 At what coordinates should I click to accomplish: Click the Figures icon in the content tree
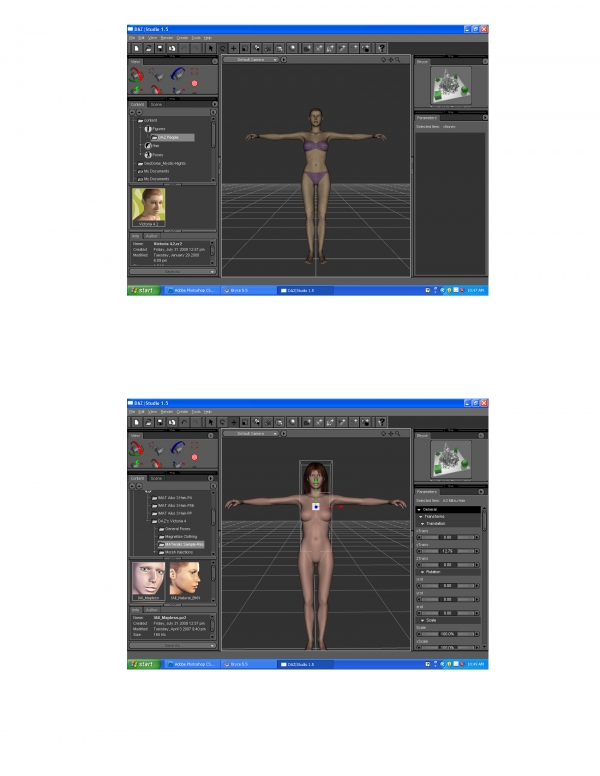point(148,129)
